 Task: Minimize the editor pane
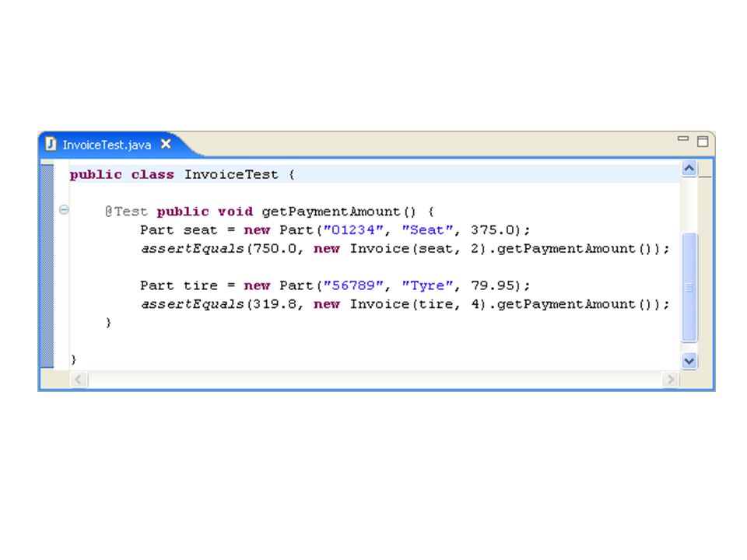click(x=683, y=138)
